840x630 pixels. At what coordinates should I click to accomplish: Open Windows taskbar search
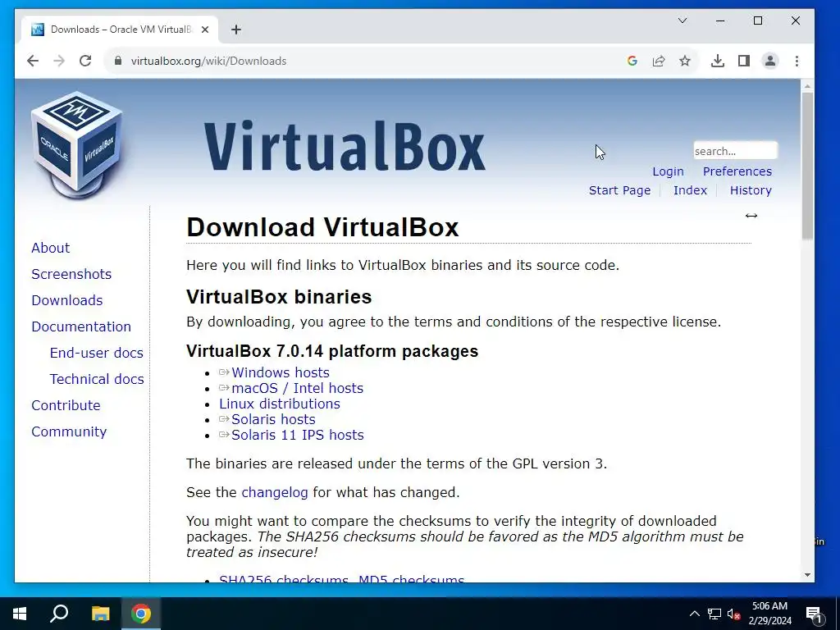pyautogui.click(x=59, y=614)
